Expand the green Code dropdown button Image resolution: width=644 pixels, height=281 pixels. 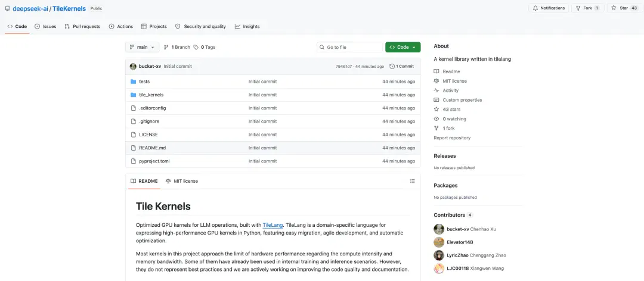[x=402, y=47]
